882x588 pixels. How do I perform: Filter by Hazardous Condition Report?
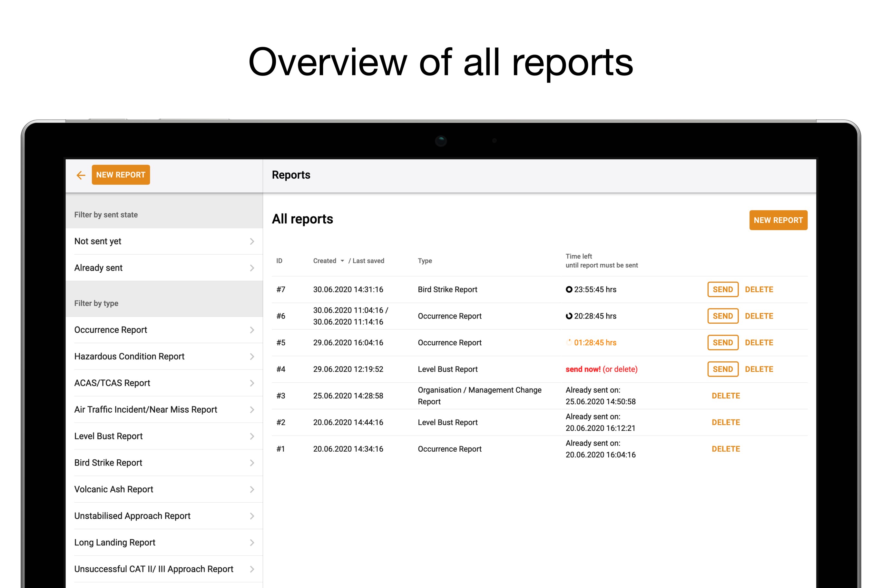[x=129, y=357]
